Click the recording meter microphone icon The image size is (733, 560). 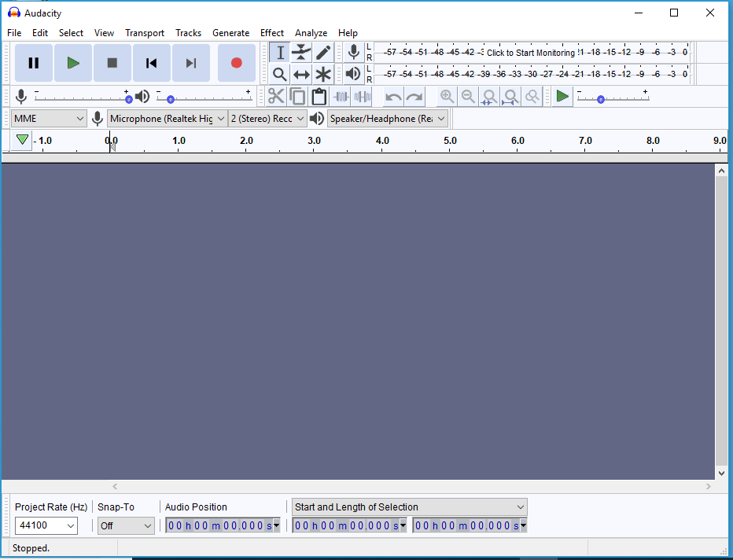(354, 53)
